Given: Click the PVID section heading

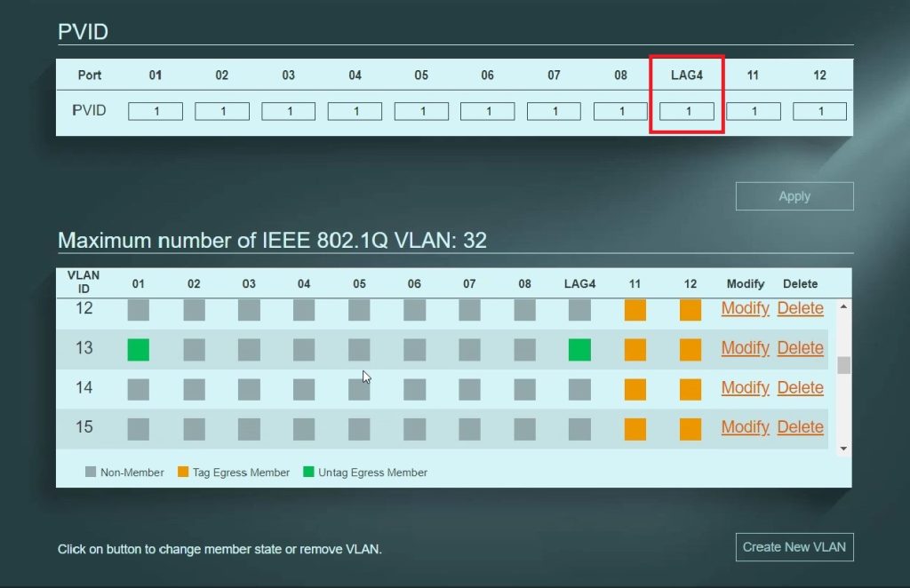Looking at the screenshot, I should pyautogui.click(x=83, y=31).
